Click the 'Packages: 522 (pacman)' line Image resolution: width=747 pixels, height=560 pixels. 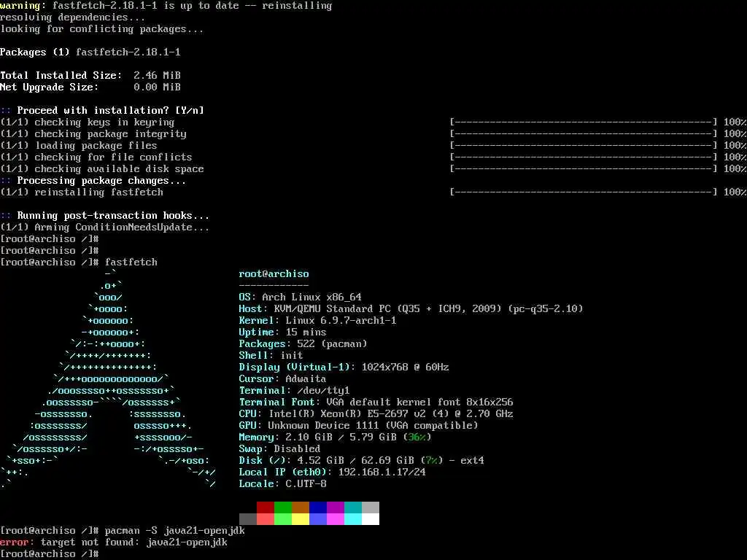coord(303,344)
